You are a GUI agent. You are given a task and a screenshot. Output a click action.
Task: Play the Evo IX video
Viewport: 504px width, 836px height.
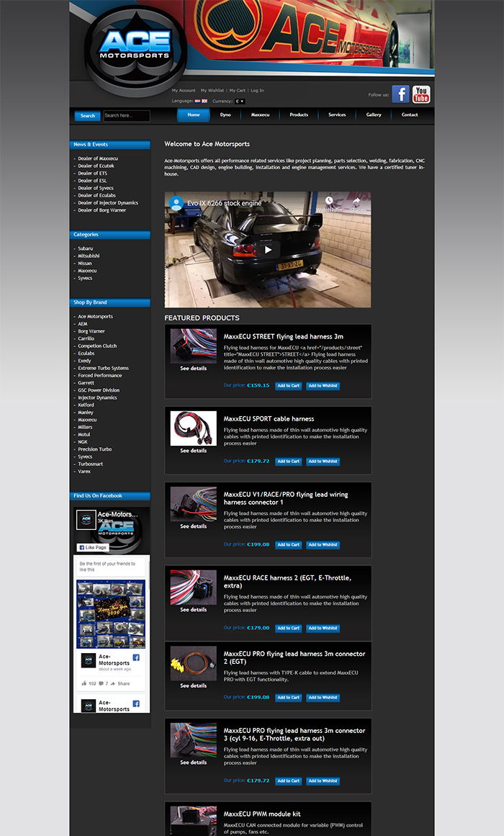pyautogui.click(x=268, y=250)
